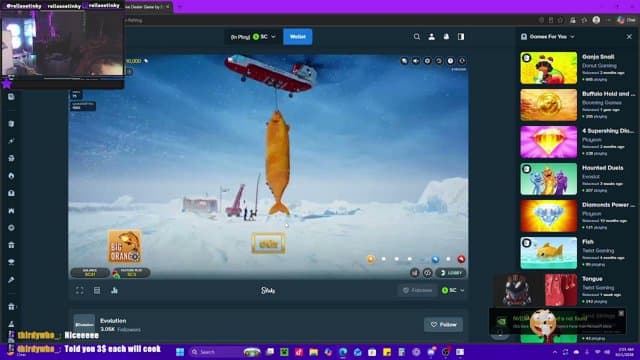The image size is (640, 360).
Task: Select the red ball marker in game tracker
Action: click(x=461, y=259)
